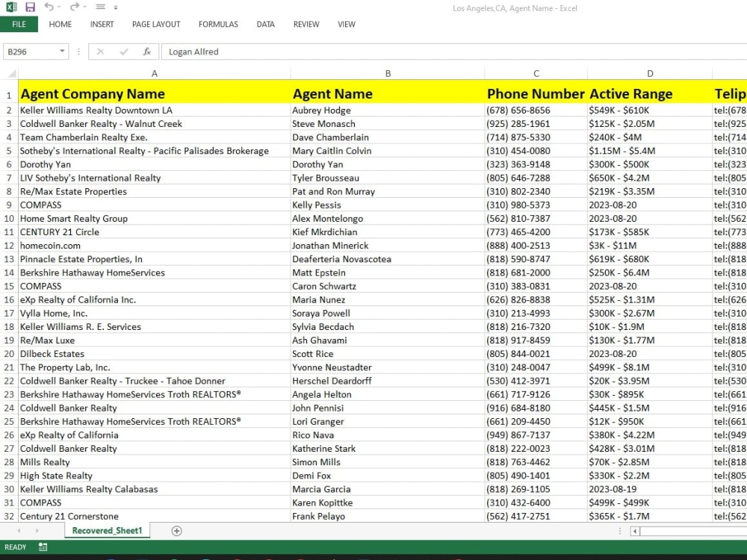747x560 pixels.
Task: Click the Redo arrow icon
Action: [74, 7]
